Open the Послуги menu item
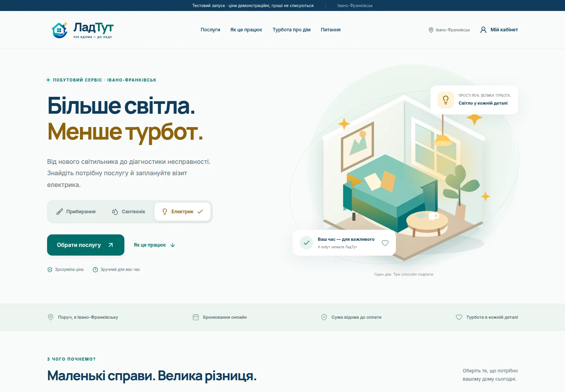Viewport: 565px width, 392px height. pyautogui.click(x=210, y=30)
